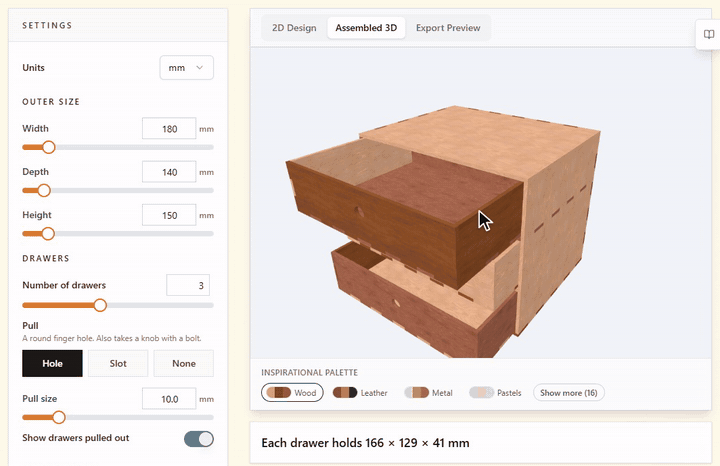Click the 3D drawer box model
The image size is (720, 466).
coord(443,230)
